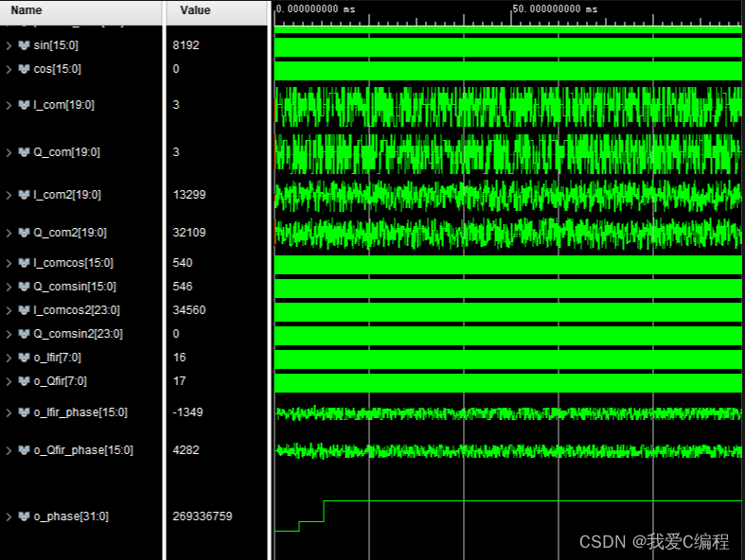
Task: Click the 269336759 value of o_phase
Action: [202, 516]
